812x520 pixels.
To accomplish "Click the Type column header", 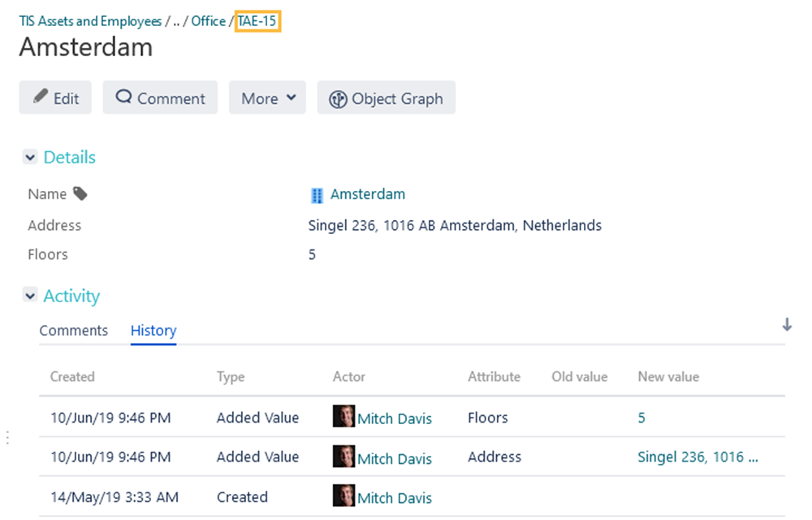I will [x=231, y=376].
